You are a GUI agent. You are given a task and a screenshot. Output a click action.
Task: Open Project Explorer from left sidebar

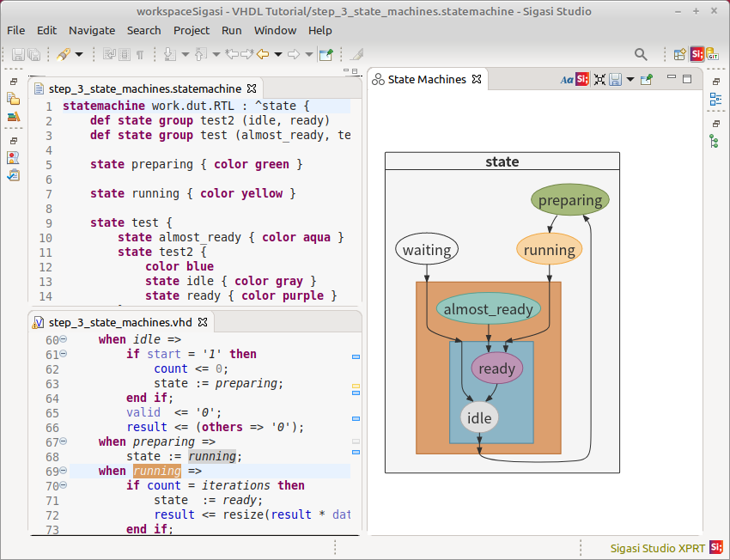(14, 99)
